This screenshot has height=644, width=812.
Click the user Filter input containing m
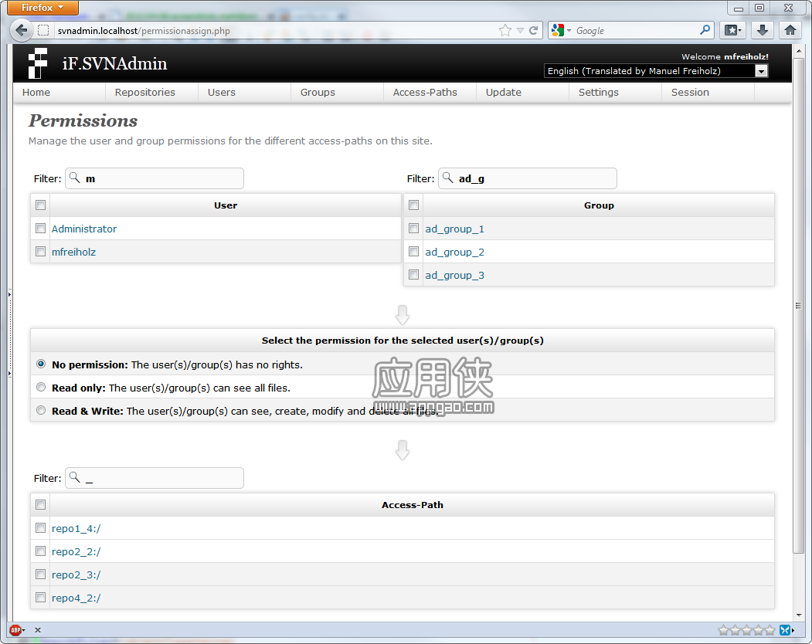[155, 178]
